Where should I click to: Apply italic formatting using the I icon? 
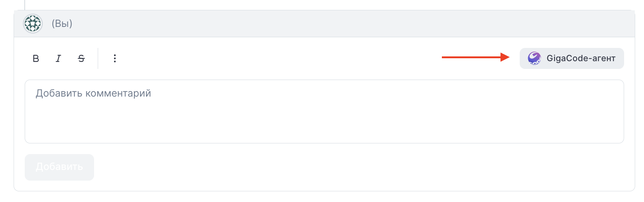pos(58,58)
